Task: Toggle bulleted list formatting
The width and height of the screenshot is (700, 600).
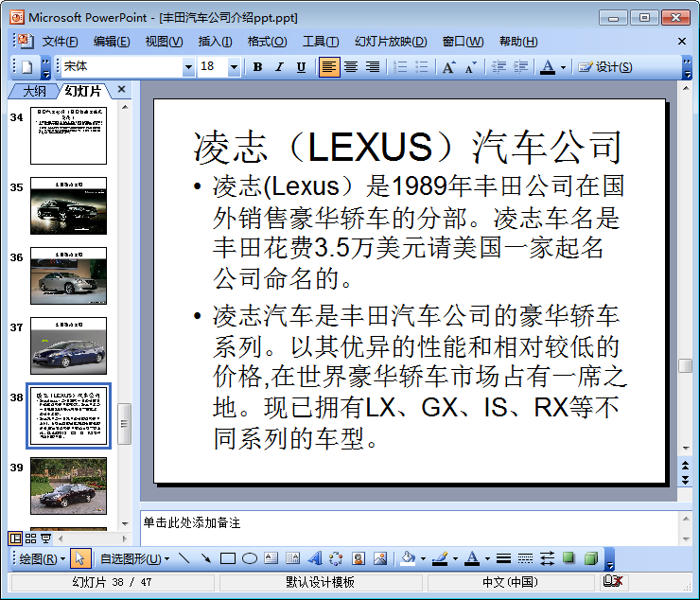Action: [x=422, y=67]
